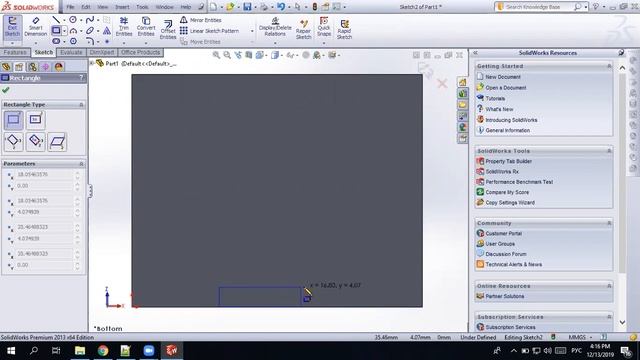Open the Insert menu
The width and height of the screenshot is (640, 360).
point(122,7)
